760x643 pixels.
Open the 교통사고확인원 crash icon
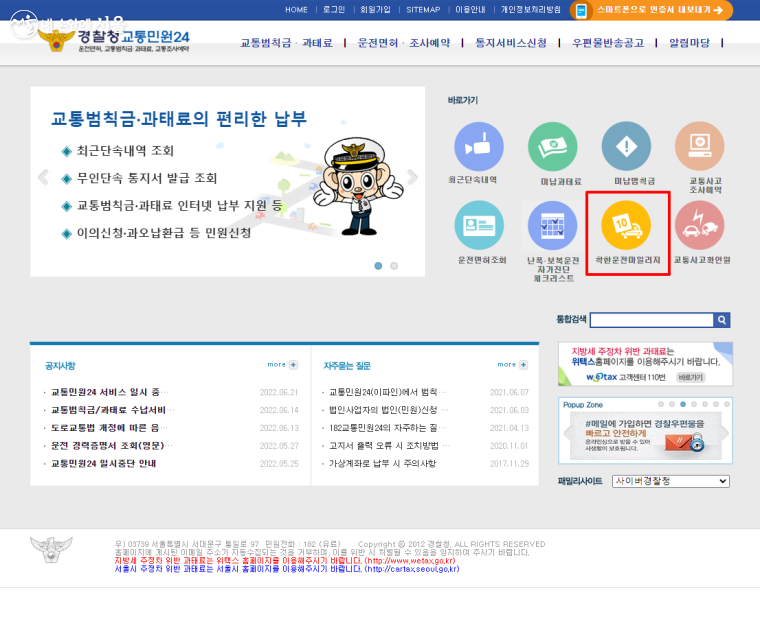pos(699,225)
